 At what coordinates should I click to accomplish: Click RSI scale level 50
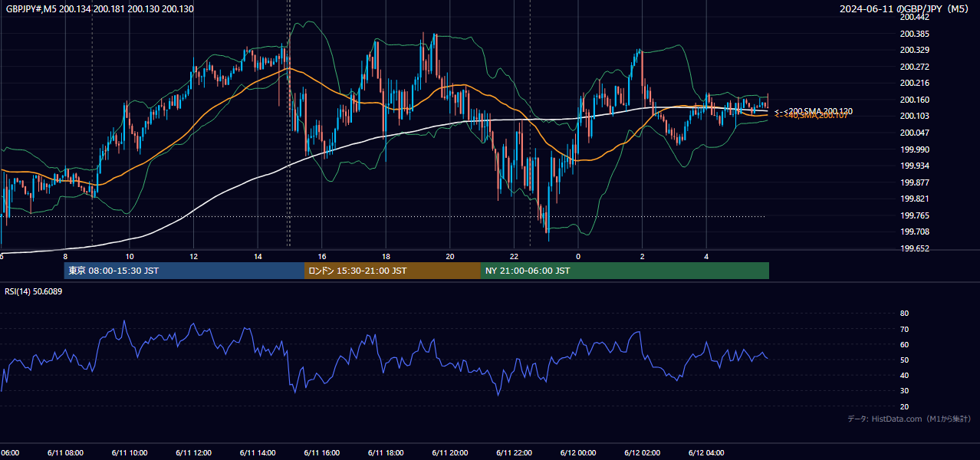[x=904, y=360]
